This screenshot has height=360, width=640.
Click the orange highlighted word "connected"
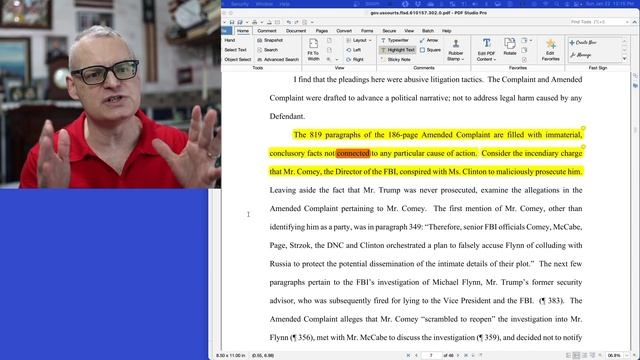353,153
